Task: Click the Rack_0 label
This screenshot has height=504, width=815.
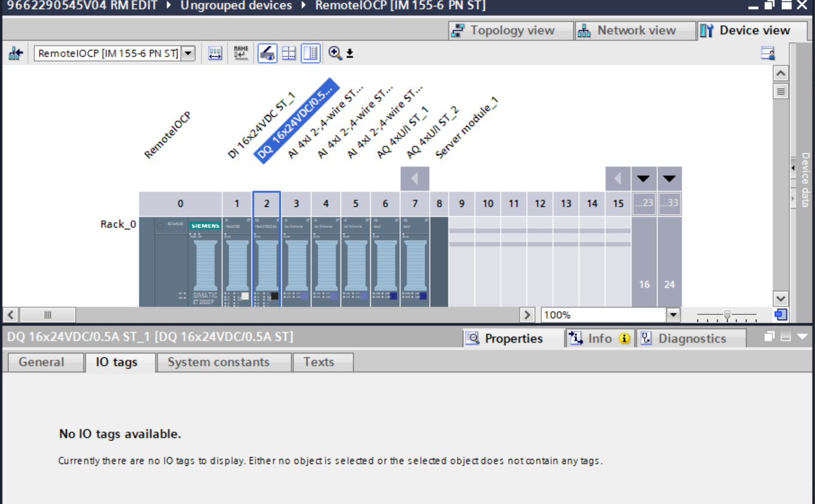Action: [118, 224]
